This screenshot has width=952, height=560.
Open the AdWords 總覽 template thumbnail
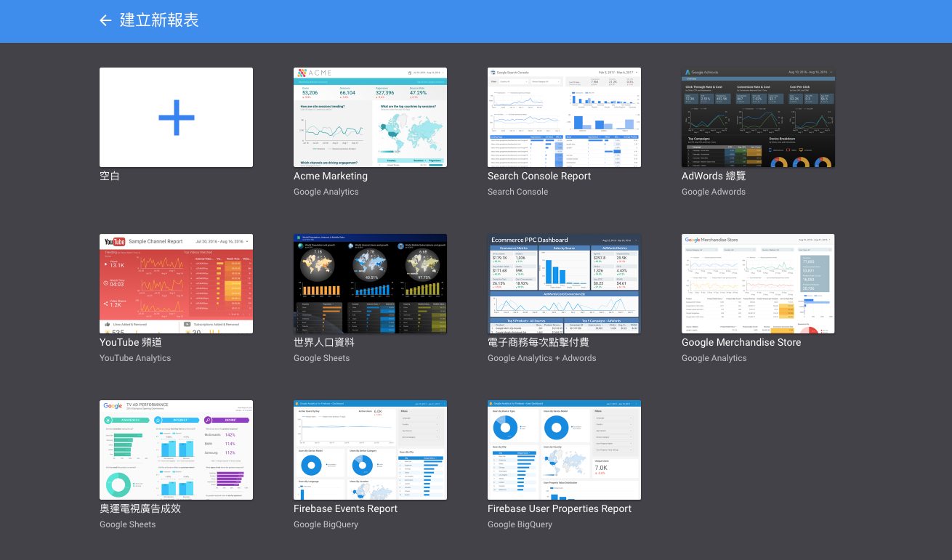tap(758, 118)
